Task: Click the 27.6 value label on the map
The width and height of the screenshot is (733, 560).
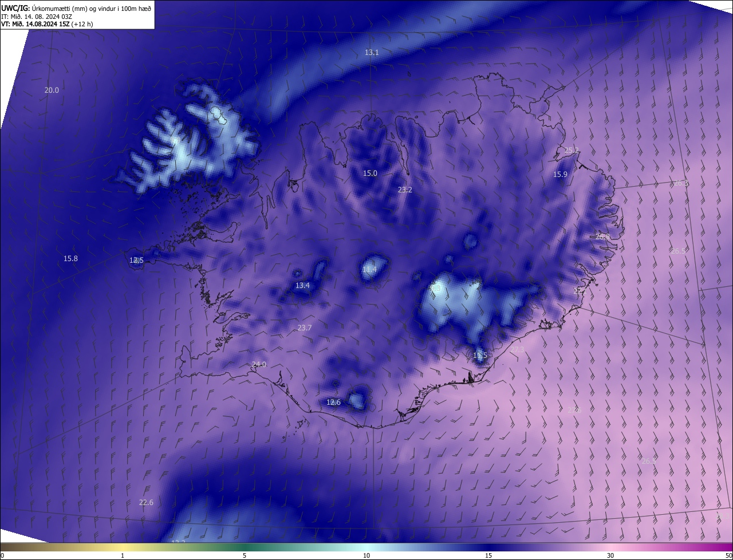Action: 574,410
